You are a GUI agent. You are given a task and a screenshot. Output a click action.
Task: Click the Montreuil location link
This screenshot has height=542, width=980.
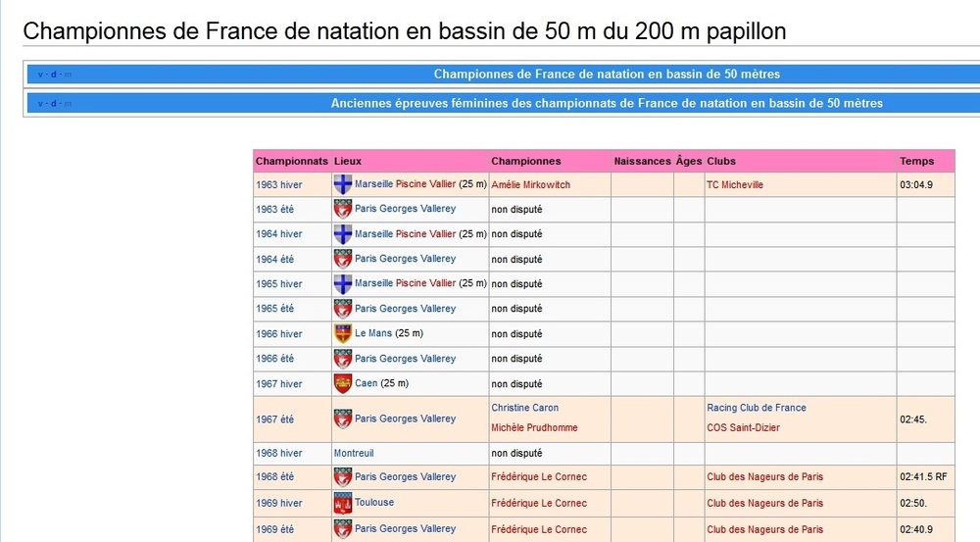[353, 454]
